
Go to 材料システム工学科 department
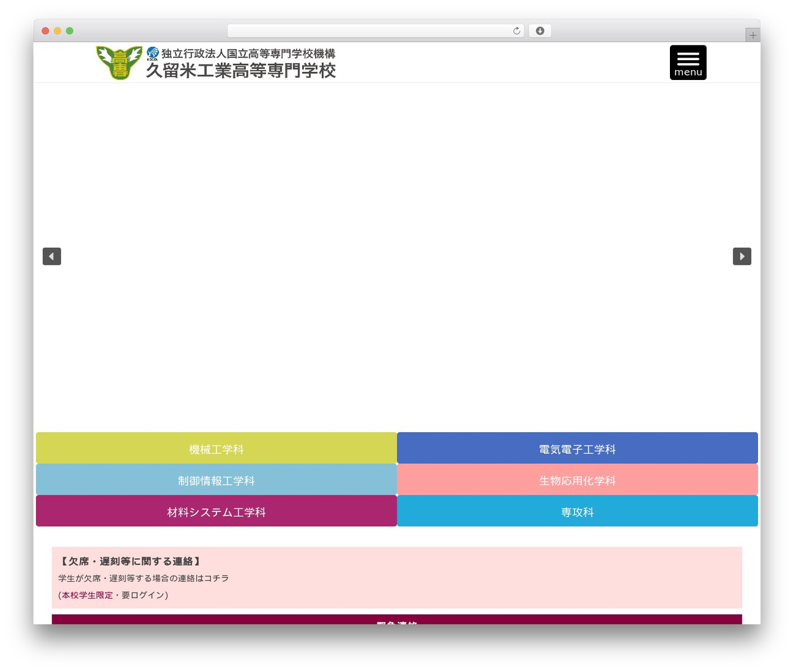point(216,511)
